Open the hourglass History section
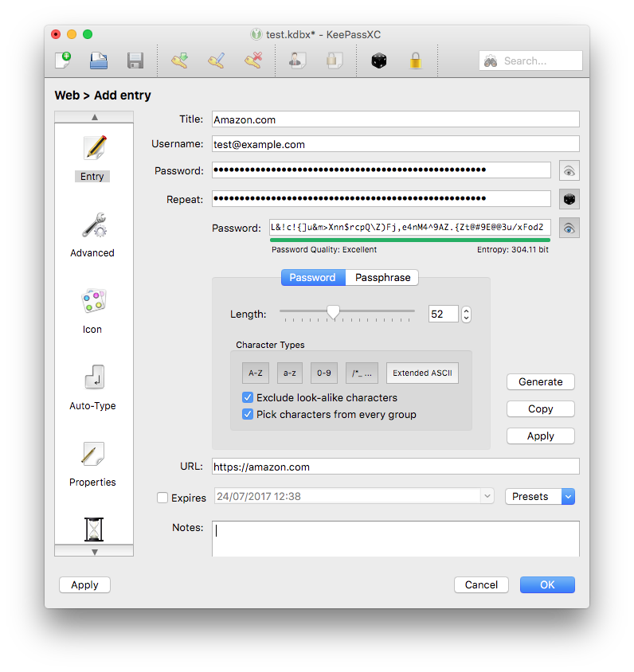Image resolution: width=634 pixels, height=672 pixels. [x=94, y=529]
